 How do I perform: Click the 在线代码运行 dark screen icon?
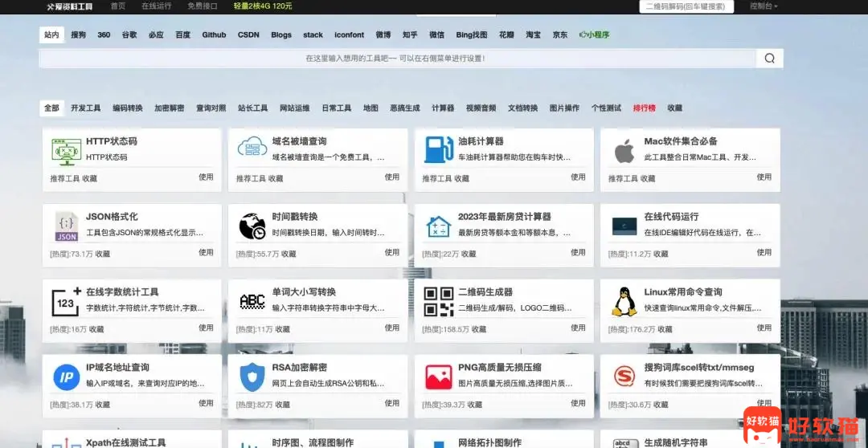pyautogui.click(x=624, y=226)
